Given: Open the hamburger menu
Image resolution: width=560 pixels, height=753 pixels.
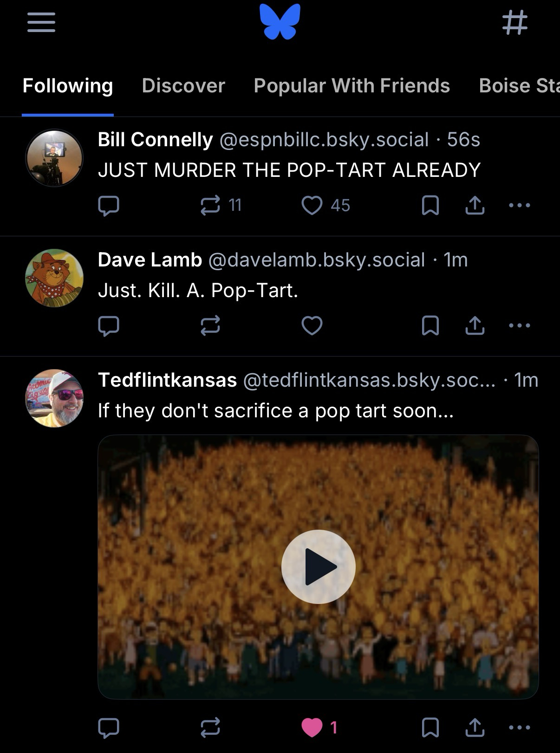Looking at the screenshot, I should coord(41,22).
